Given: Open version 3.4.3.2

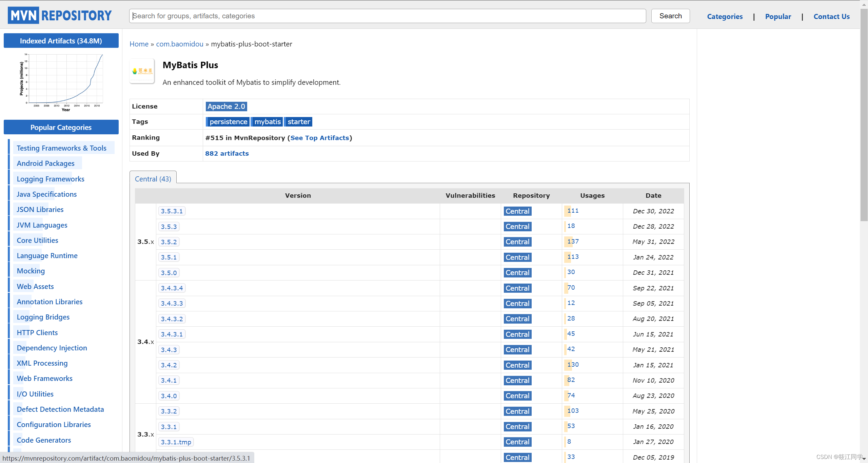Looking at the screenshot, I should (x=172, y=319).
